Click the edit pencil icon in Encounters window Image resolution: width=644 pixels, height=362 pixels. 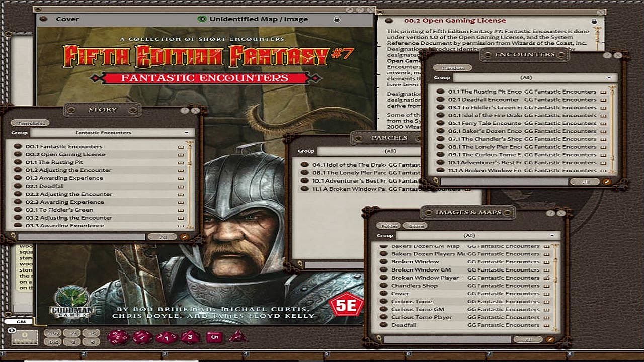(x=606, y=182)
